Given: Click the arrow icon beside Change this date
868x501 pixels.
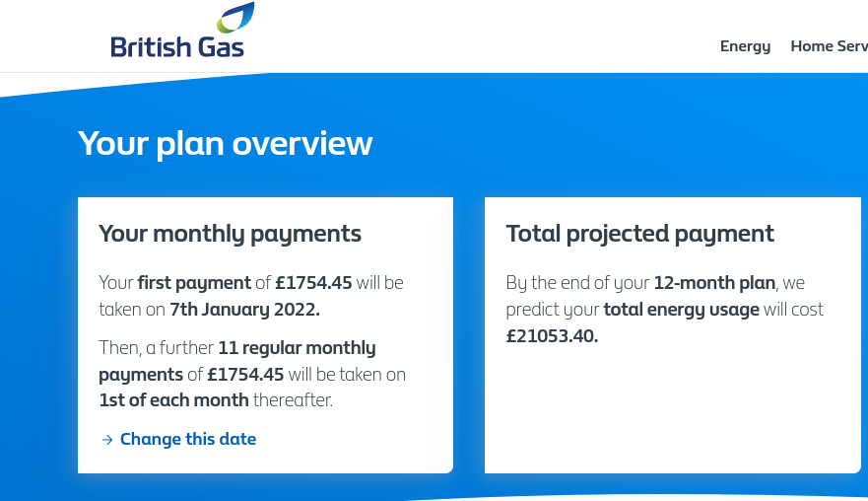Looking at the screenshot, I should tap(107, 440).
